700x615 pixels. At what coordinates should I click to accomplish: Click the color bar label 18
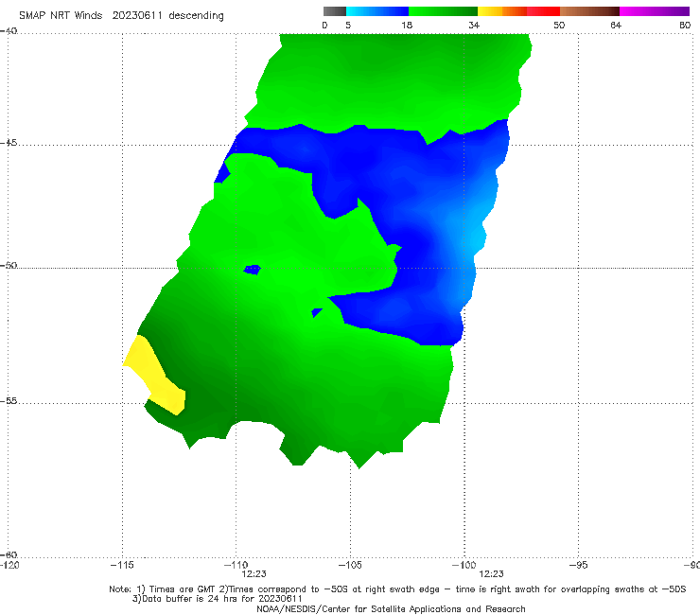click(x=407, y=25)
